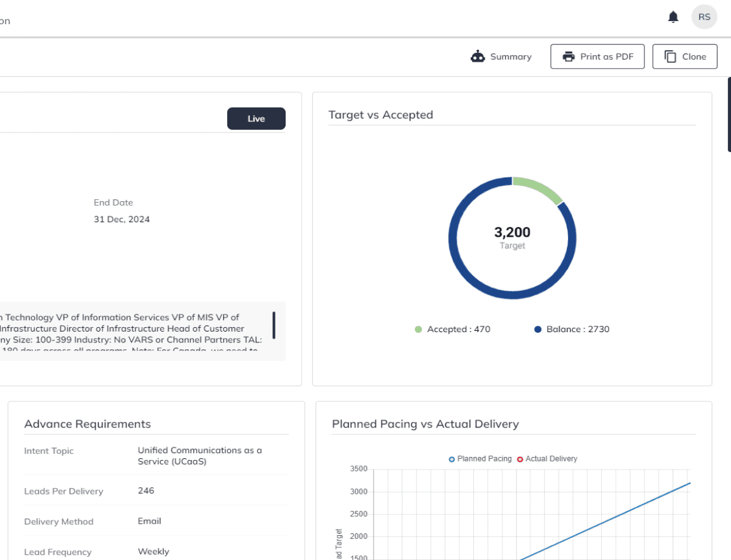Click the 3000 y-axis label

click(359, 491)
